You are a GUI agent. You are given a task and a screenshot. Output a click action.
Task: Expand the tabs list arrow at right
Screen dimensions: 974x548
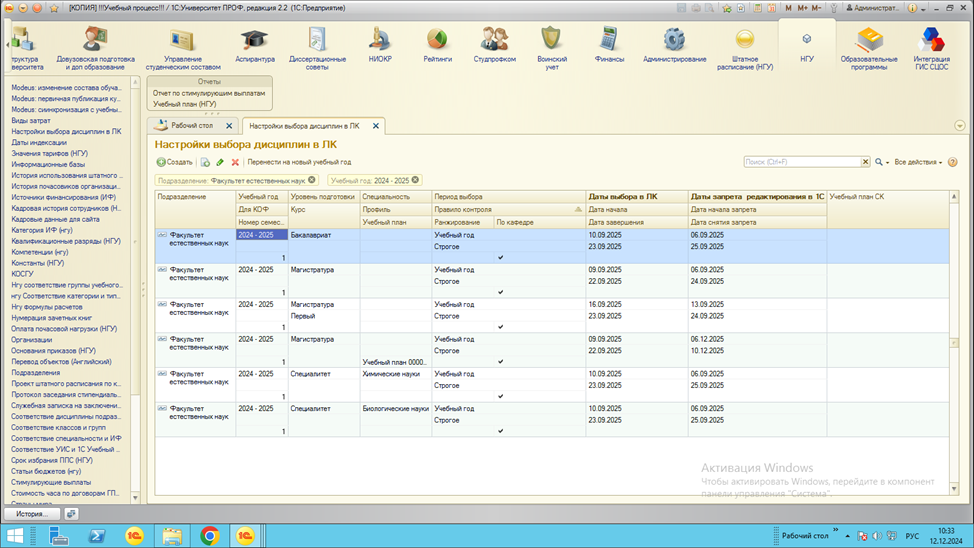click(960, 126)
